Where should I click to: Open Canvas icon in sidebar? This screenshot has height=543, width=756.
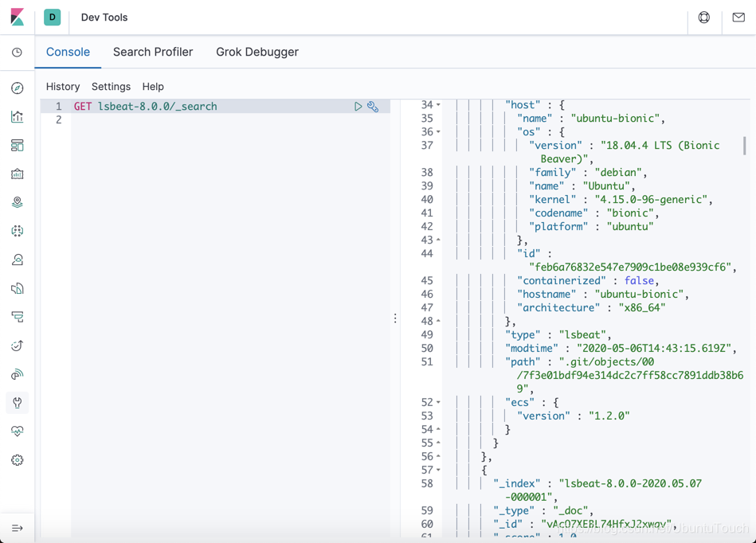18,174
